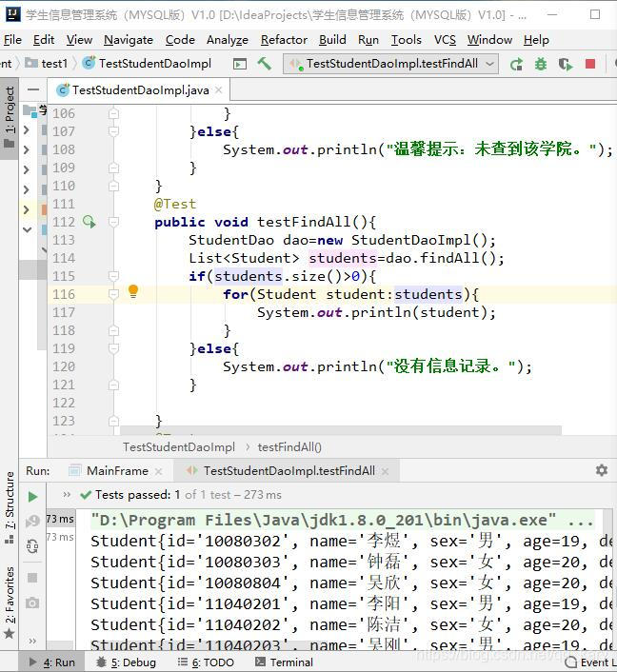The width and height of the screenshot is (617, 672).
Task: Open the Tools menu
Action: [x=406, y=40]
